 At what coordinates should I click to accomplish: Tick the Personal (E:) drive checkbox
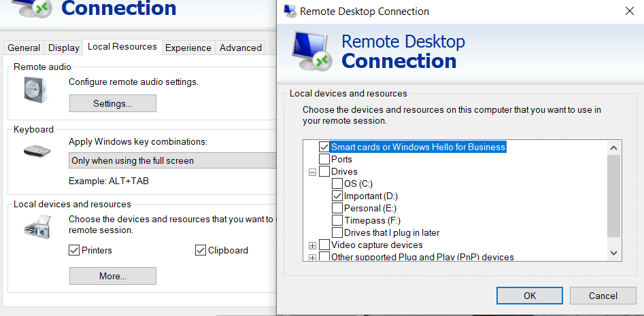pyautogui.click(x=337, y=208)
